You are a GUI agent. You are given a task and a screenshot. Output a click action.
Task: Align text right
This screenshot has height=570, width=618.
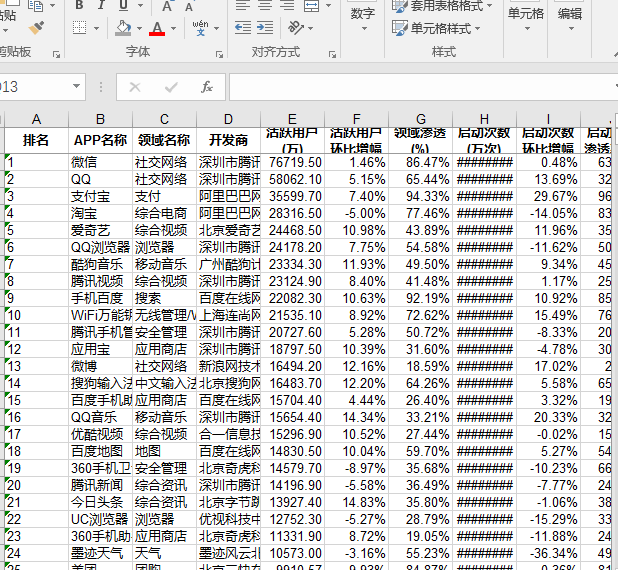click(287, 6)
